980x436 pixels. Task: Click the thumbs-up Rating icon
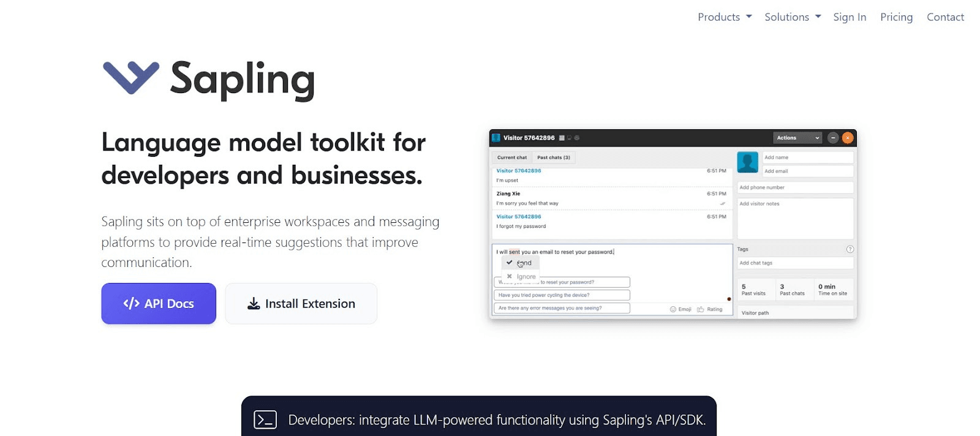[x=701, y=309]
